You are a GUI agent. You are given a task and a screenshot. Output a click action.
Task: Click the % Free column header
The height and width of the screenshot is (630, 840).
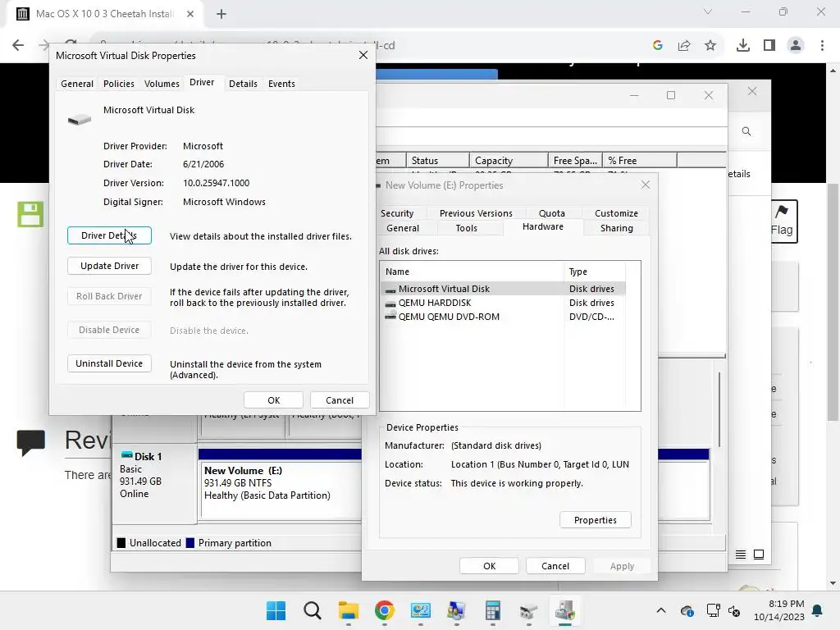click(640, 160)
